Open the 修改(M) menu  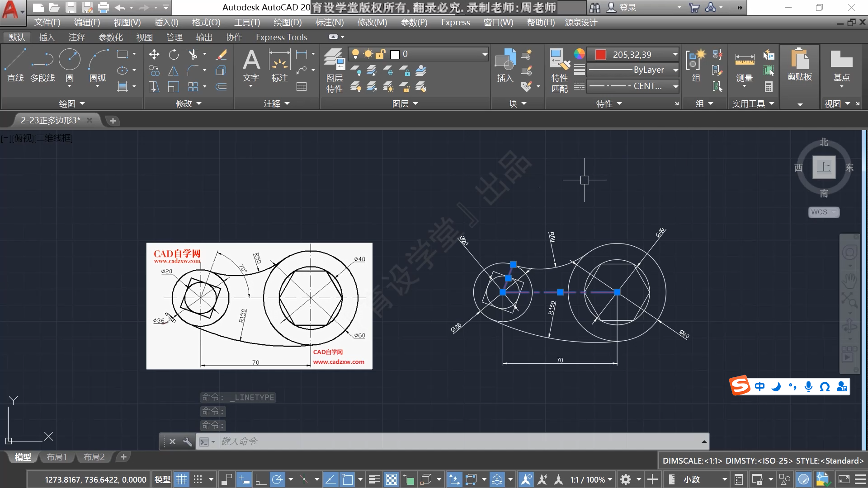pyautogui.click(x=372, y=22)
